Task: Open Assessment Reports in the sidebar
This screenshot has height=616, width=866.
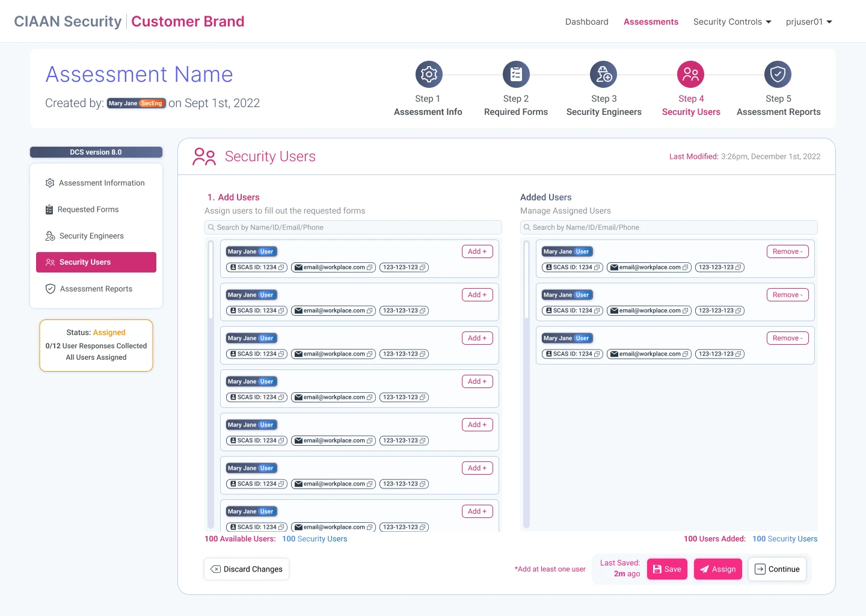Action: click(96, 289)
